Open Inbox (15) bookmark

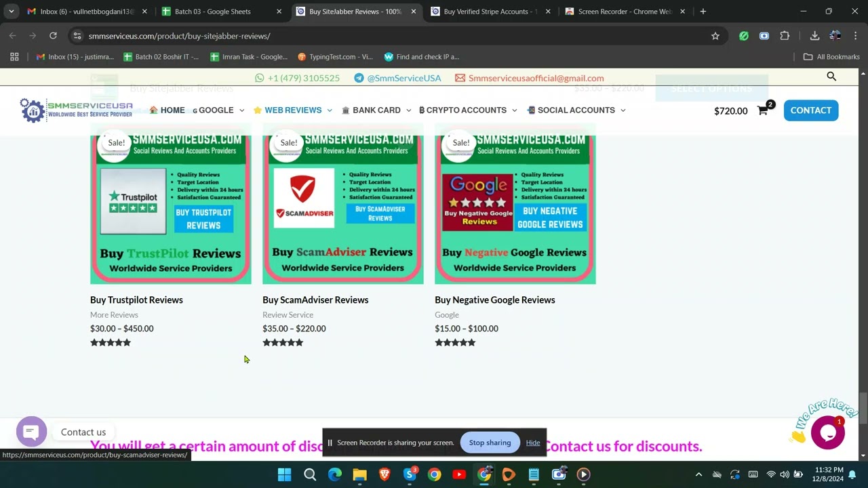coord(75,57)
